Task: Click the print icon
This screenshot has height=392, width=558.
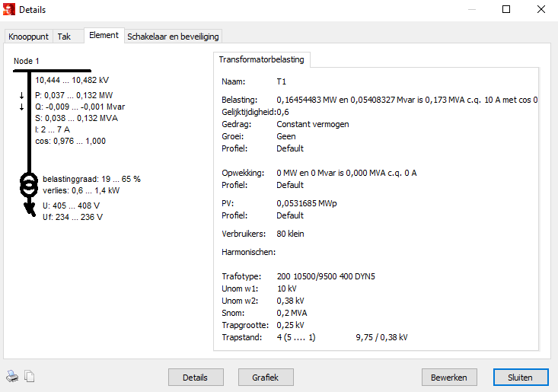Action: pyautogui.click(x=12, y=376)
